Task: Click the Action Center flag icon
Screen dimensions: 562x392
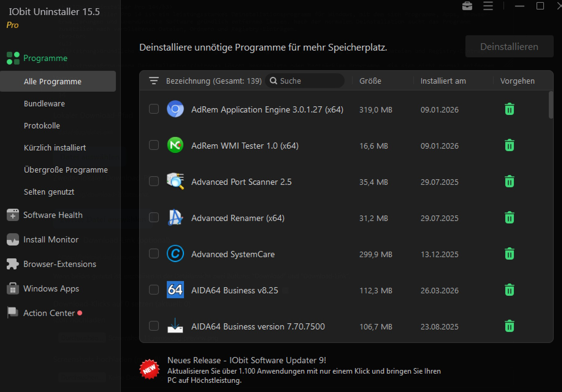Action: click(x=13, y=313)
